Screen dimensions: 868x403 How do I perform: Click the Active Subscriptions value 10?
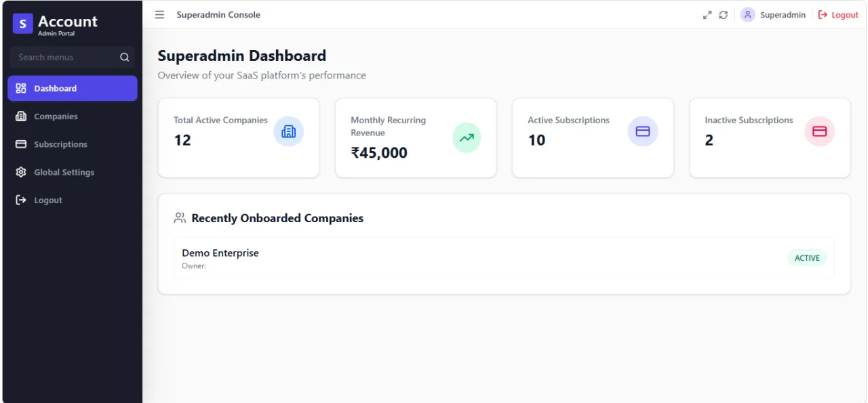point(536,140)
